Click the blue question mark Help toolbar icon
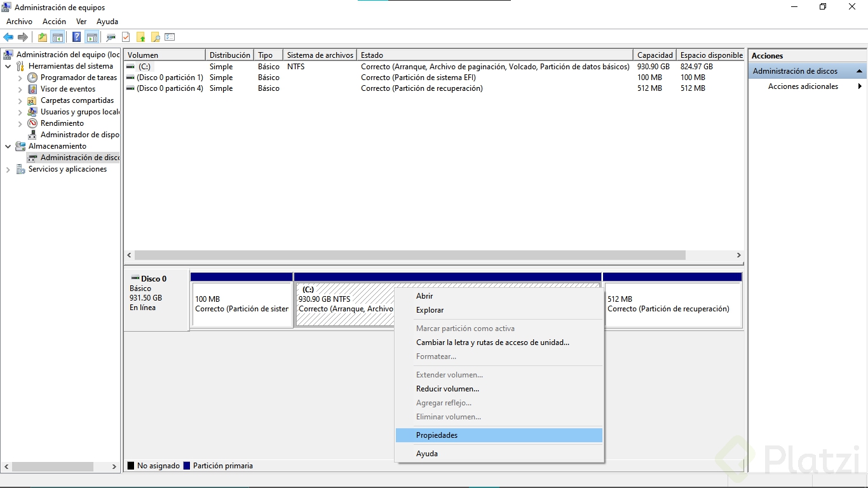The width and height of the screenshot is (868, 488). 77,37
